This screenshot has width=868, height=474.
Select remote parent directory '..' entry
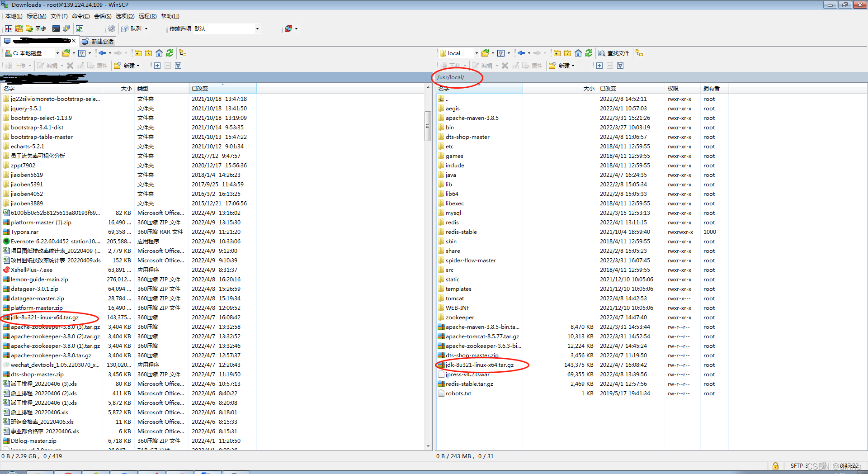447,99
